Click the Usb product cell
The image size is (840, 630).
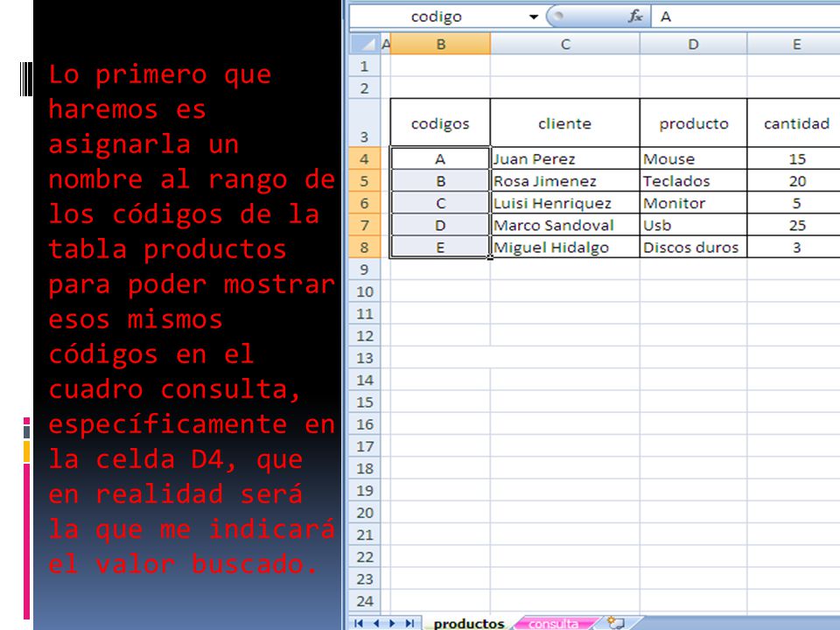[693, 225]
